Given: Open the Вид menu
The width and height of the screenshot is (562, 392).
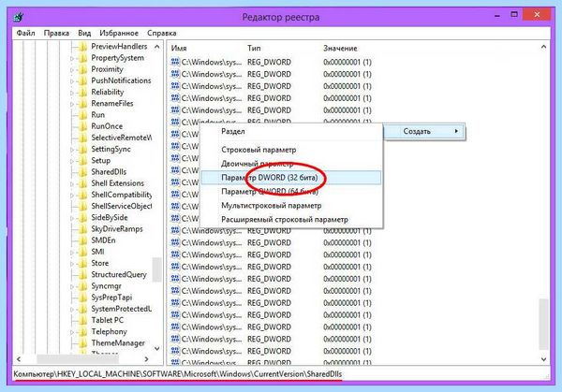Looking at the screenshot, I should (x=84, y=33).
